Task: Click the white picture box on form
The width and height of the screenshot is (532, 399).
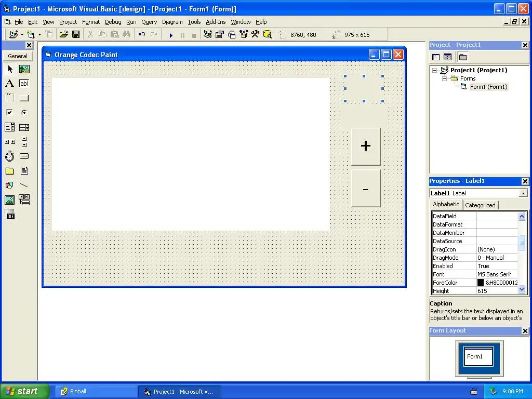Action: point(191,154)
